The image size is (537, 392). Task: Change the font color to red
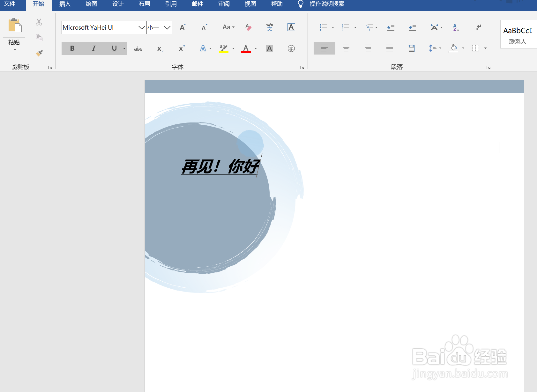245,48
